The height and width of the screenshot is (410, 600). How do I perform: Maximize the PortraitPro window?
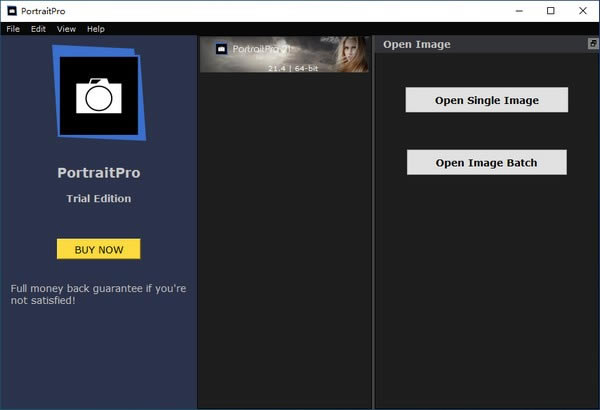coord(550,11)
